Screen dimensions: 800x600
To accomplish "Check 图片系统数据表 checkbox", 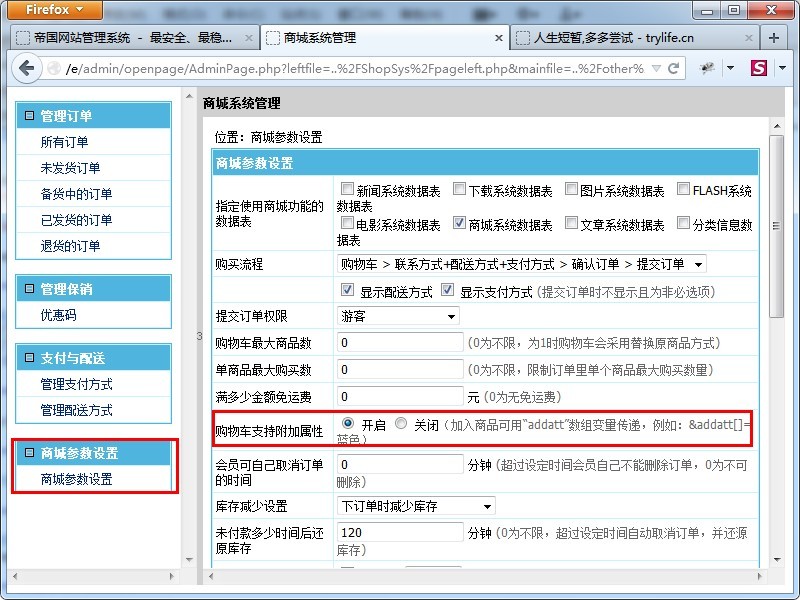I will [x=571, y=189].
